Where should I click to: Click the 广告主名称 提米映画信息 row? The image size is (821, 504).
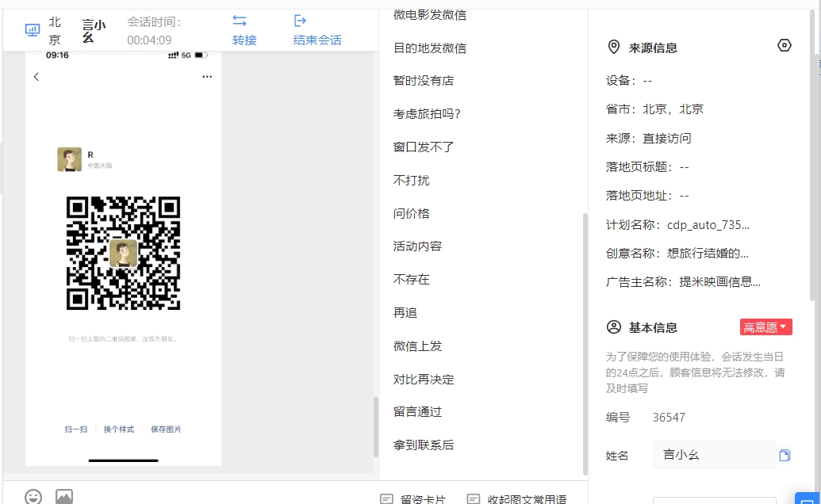tap(683, 282)
